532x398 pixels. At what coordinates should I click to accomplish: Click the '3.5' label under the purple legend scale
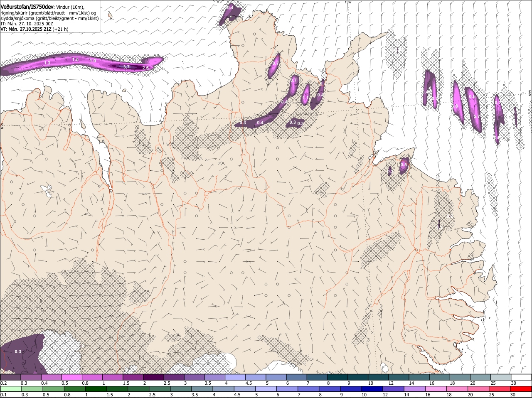[208, 383]
